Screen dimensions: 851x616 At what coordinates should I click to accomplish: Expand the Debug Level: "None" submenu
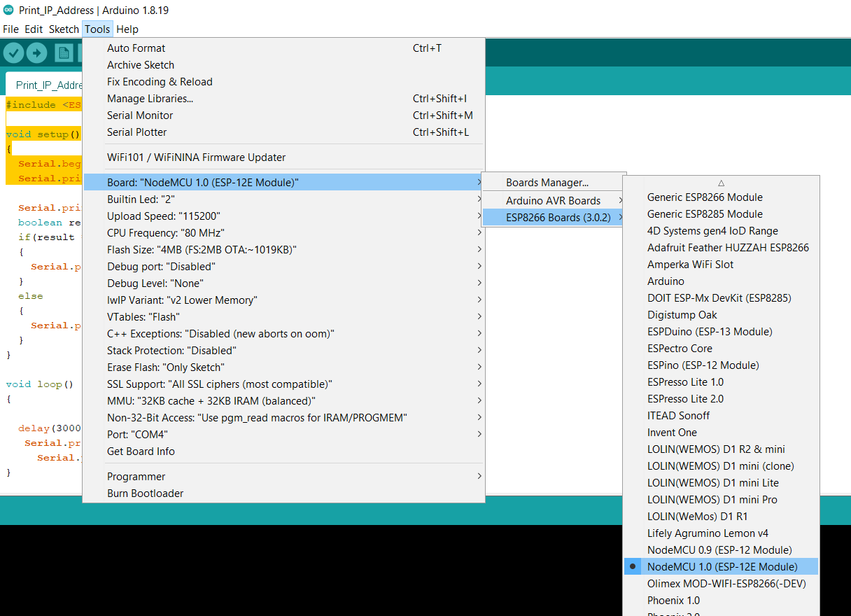(x=283, y=283)
